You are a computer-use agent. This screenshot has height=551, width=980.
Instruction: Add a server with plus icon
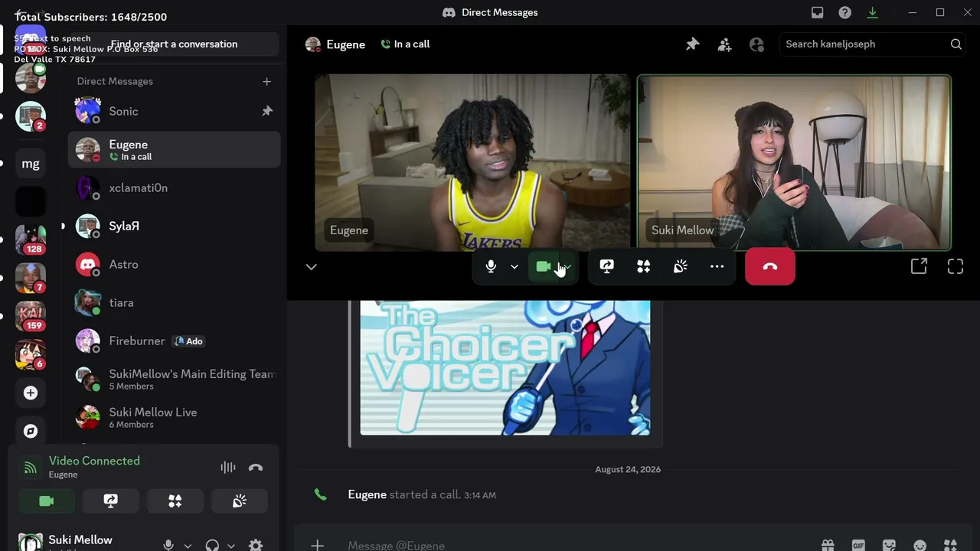tap(31, 393)
